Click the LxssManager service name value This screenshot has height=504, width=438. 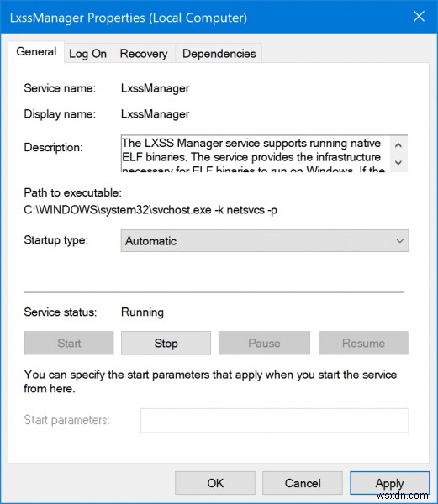[x=155, y=88]
